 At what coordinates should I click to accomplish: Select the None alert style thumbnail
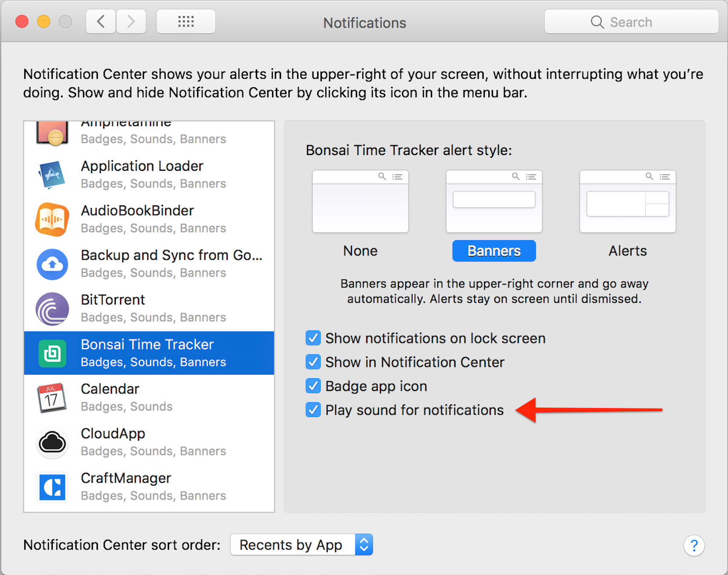coord(360,201)
